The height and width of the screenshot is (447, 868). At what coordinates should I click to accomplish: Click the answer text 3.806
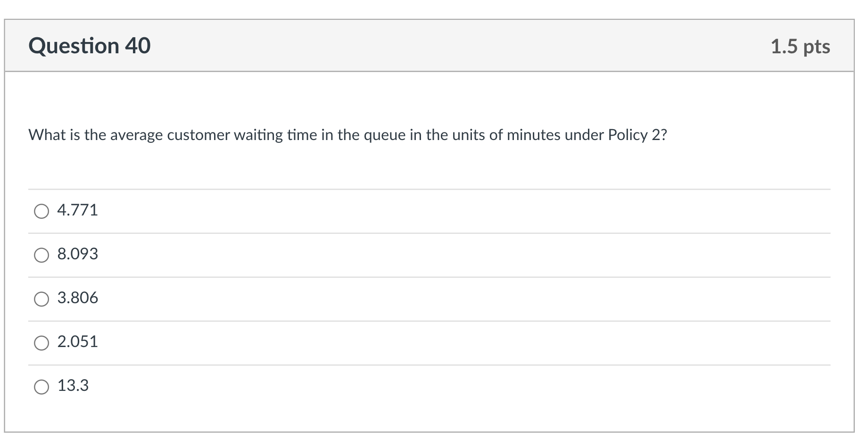tap(78, 298)
